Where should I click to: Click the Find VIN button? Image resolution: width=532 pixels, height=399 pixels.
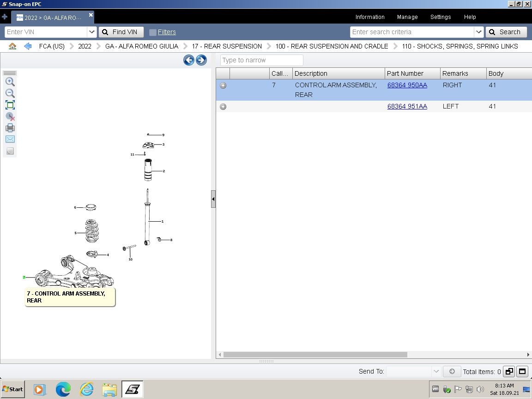pyautogui.click(x=121, y=32)
